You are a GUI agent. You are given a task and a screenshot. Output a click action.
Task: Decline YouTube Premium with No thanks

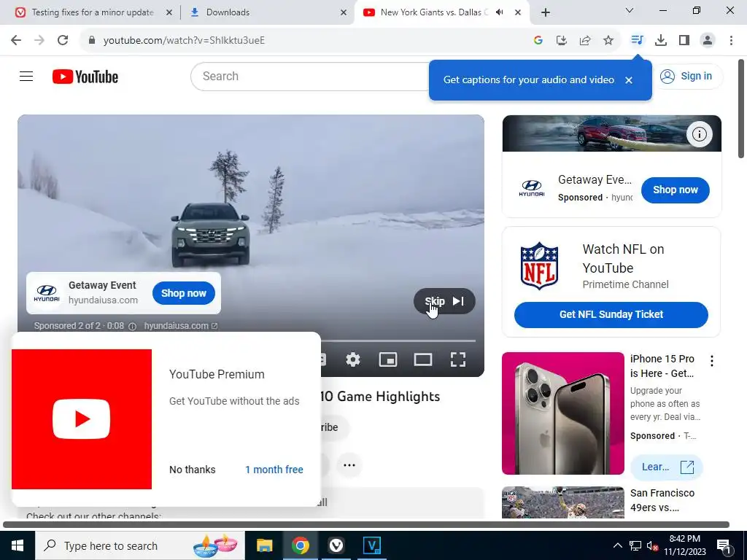click(193, 470)
